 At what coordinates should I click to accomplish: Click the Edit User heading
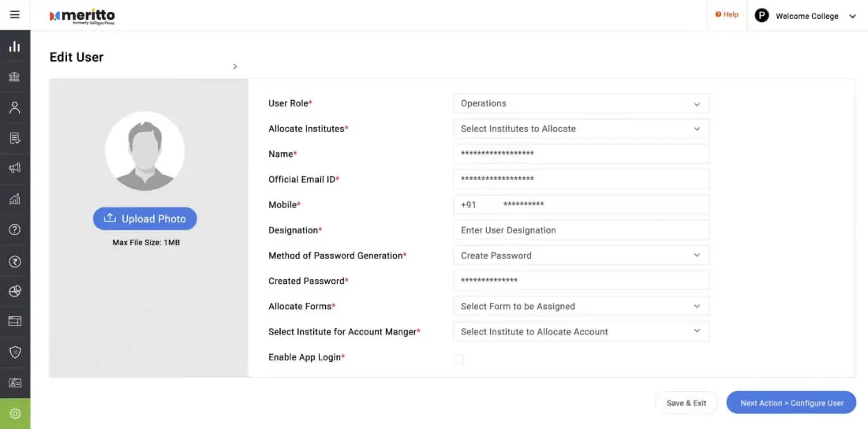pyautogui.click(x=77, y=57)
